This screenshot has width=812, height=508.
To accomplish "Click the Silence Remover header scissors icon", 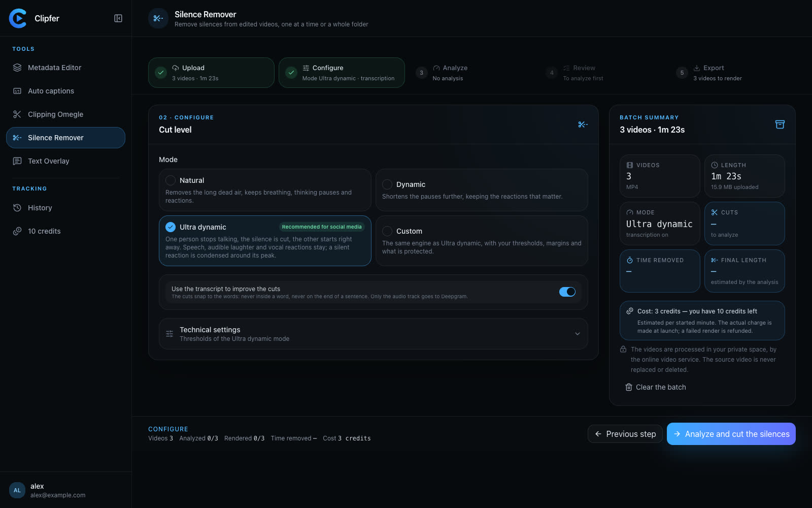I will 158,18.
